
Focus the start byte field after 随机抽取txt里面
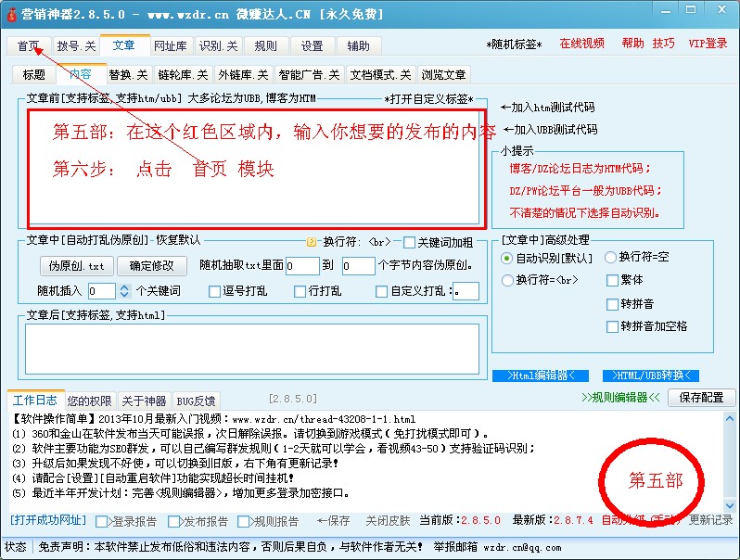302,266
